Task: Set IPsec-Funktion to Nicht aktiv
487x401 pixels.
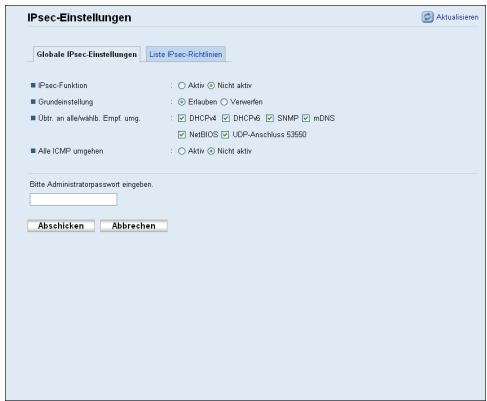Action: 211,86
